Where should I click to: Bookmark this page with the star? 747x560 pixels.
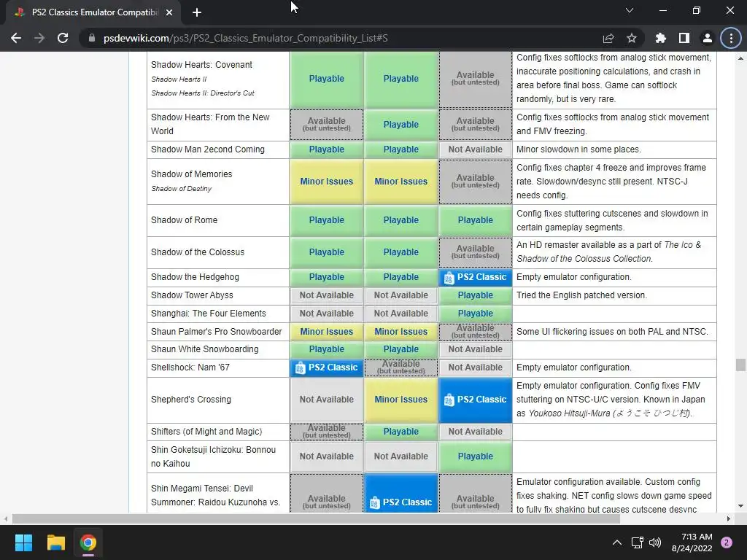coord(631,38)
